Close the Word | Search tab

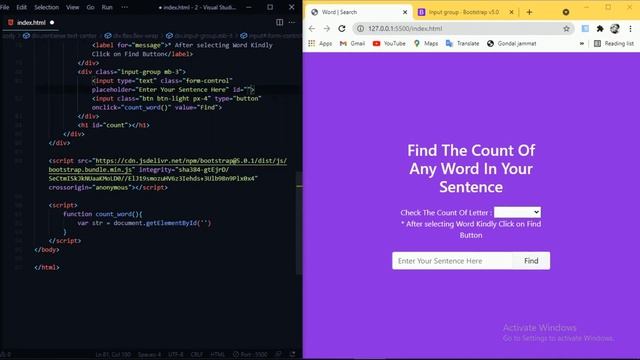click(405, 12)
